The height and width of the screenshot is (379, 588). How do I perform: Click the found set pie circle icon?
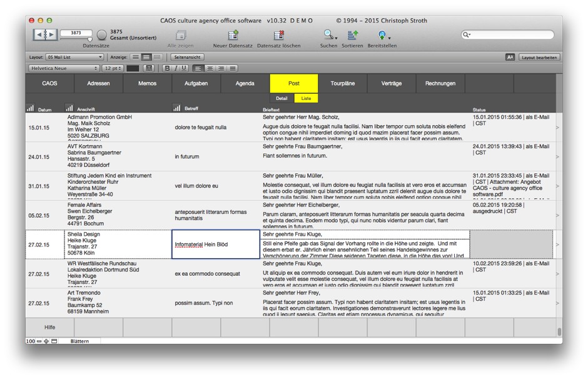(101, 35)
